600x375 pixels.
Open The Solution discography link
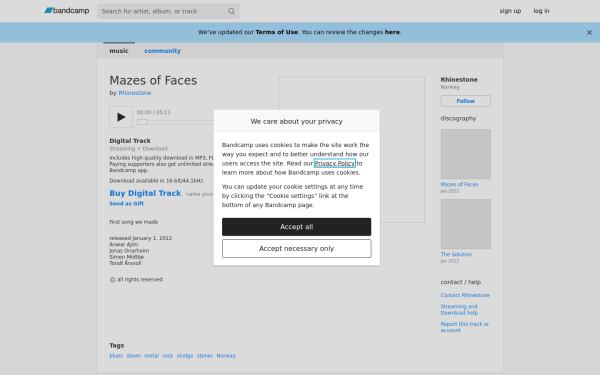tap(456, 254)
